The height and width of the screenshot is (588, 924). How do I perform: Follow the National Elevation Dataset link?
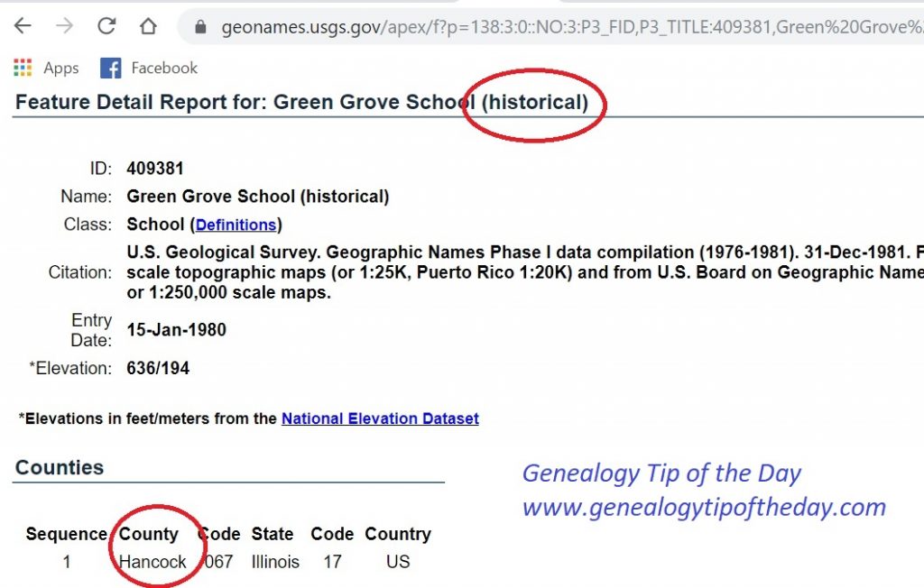click(x=380, y=418)
